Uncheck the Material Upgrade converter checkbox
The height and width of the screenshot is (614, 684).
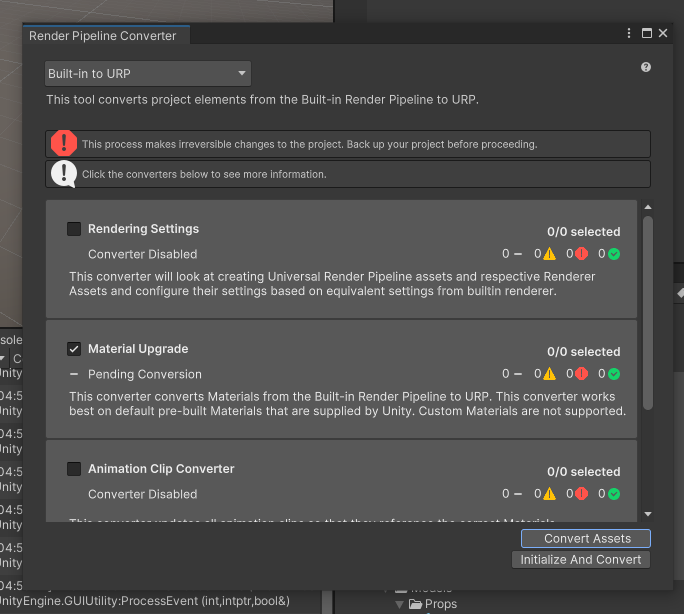pos(74,349)
